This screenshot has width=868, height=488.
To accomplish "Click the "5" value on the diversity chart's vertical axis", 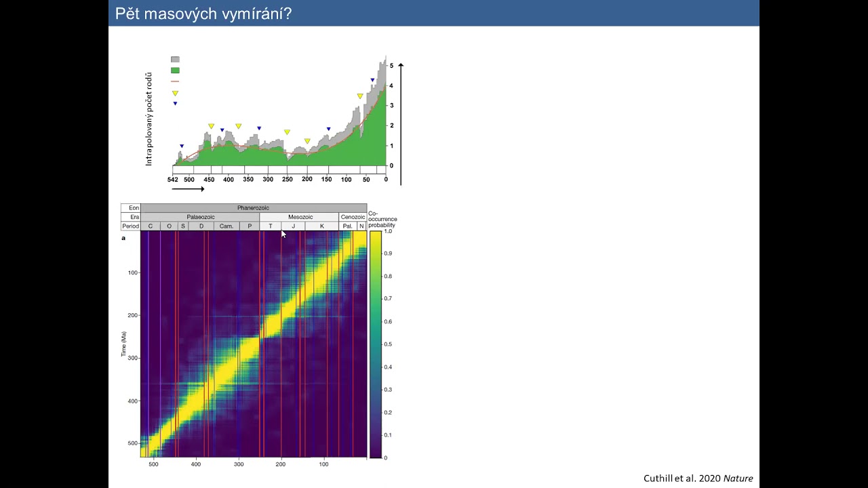I will [392, 66].
